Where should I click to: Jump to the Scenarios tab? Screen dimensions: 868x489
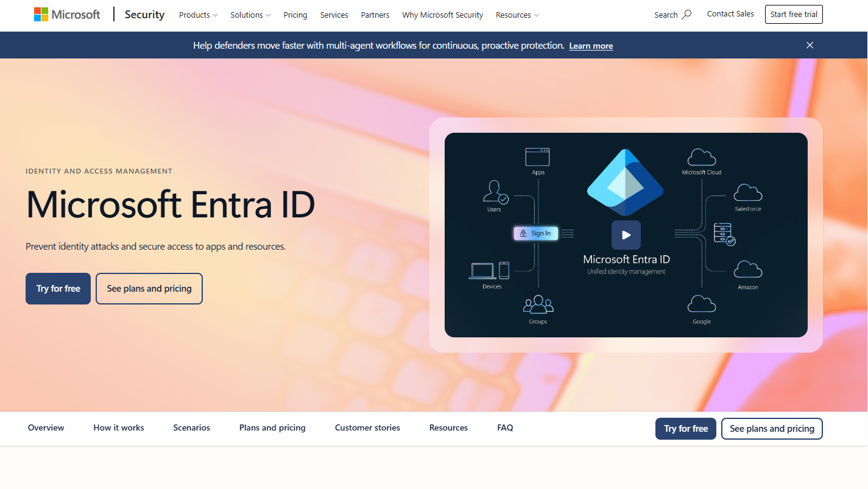(192, 428)
